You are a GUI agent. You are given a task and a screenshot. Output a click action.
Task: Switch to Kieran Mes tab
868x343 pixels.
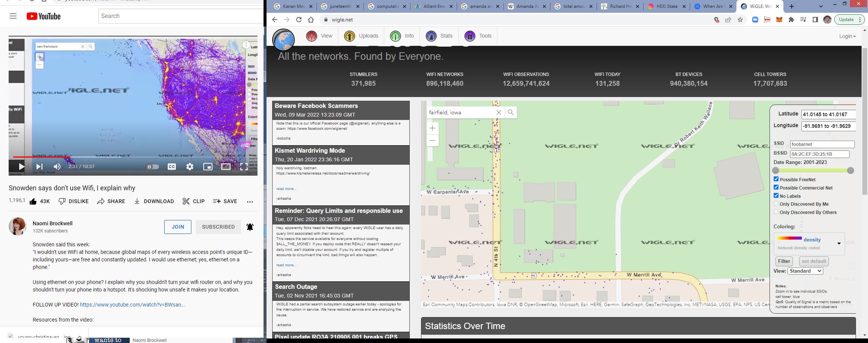click(293, 6)
